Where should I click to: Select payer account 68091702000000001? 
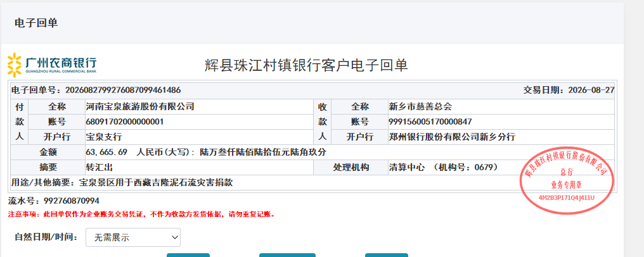pos(125,122)
